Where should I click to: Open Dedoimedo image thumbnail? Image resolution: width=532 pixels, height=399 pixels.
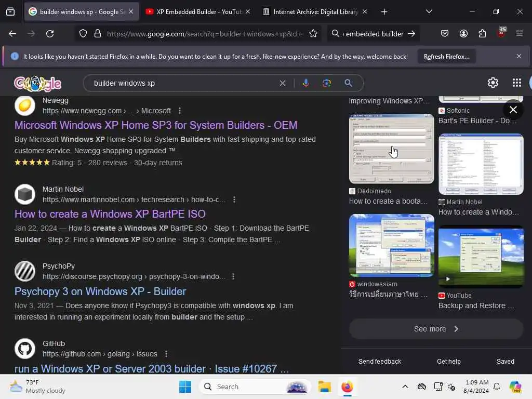click(392, 149)
